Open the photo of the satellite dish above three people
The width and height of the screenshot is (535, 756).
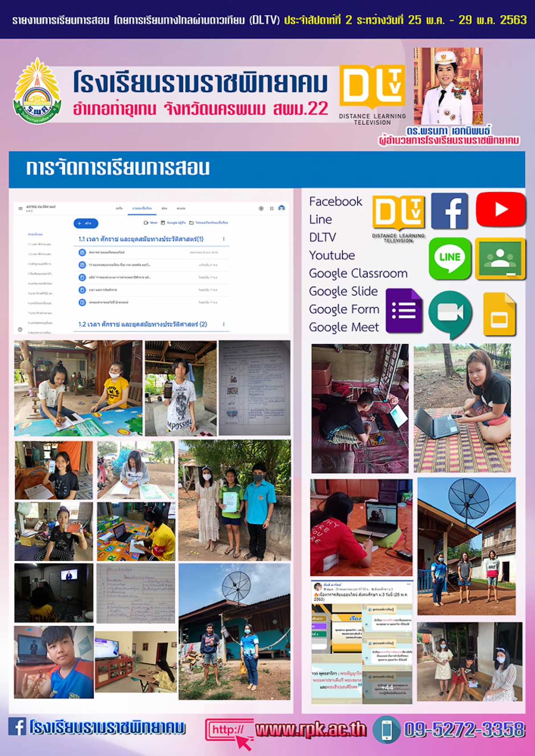pos(466,547)
